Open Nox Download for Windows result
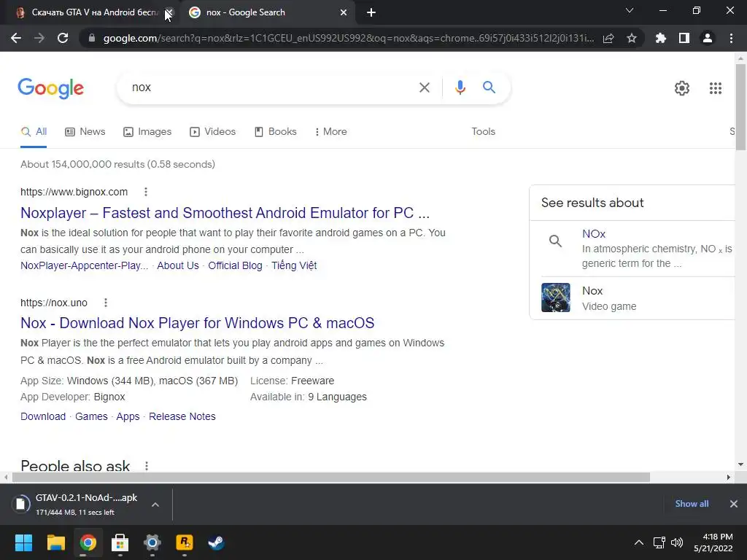Viewport: 747px width, 560px height. point(197,323)
